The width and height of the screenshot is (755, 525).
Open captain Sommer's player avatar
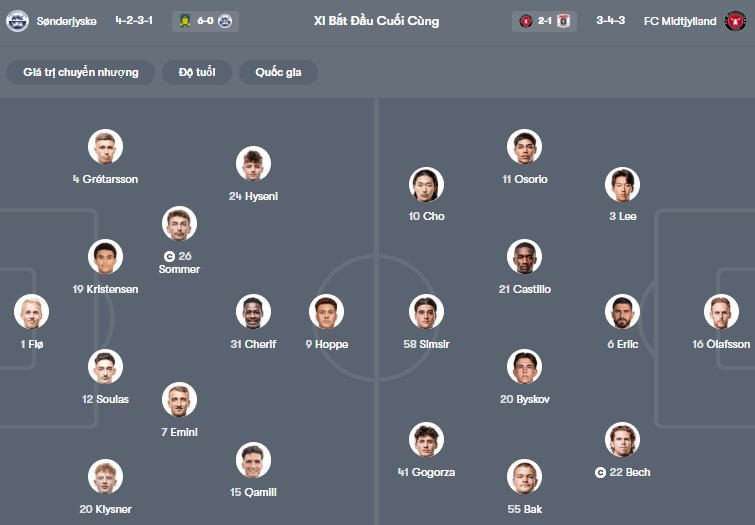pos(180,223)
